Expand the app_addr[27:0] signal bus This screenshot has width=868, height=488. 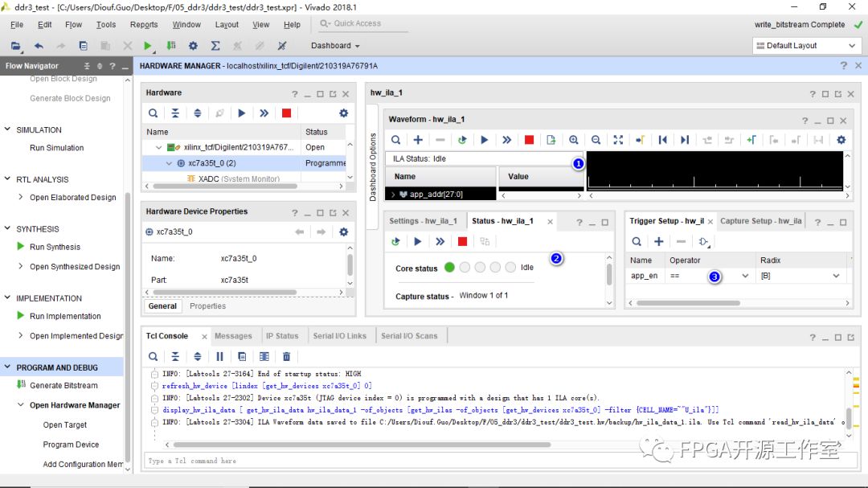[x=393, y=195]
